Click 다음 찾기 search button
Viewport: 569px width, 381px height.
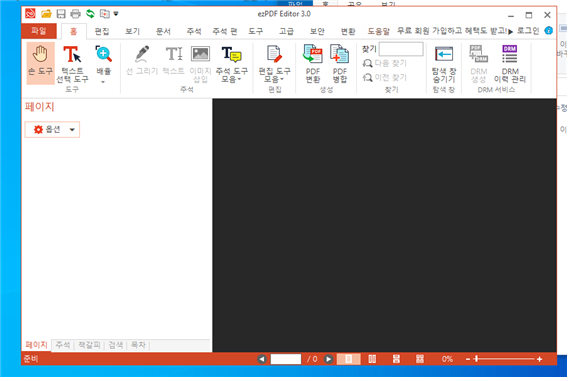click(385, 64)
